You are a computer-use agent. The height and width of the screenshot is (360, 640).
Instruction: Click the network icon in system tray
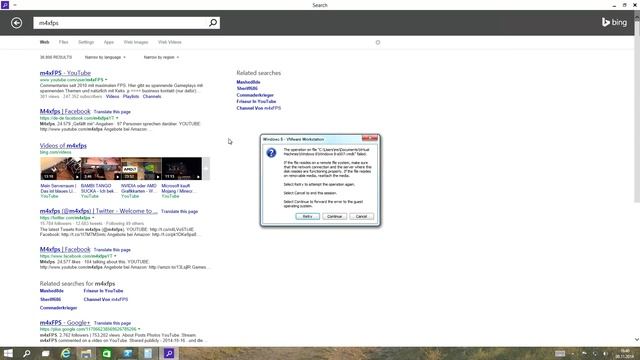pyautogui.click(x=595, y=353)
